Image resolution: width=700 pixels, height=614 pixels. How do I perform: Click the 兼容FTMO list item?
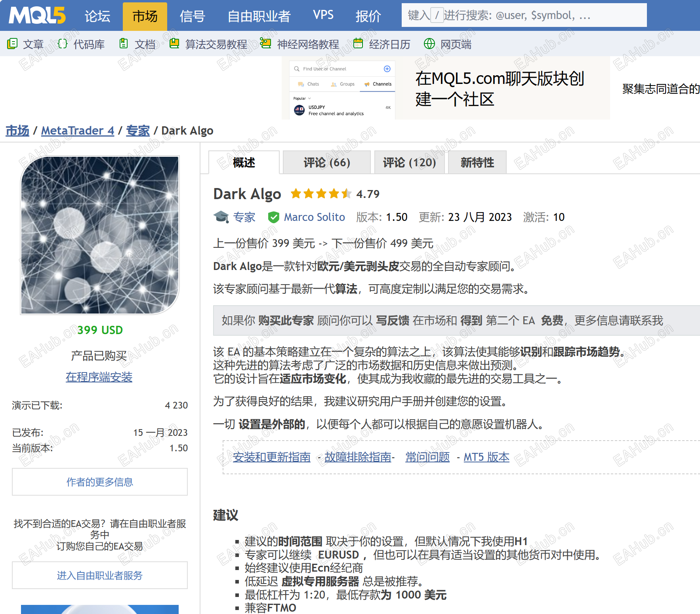pyautogui.click(x=270, y=608)
